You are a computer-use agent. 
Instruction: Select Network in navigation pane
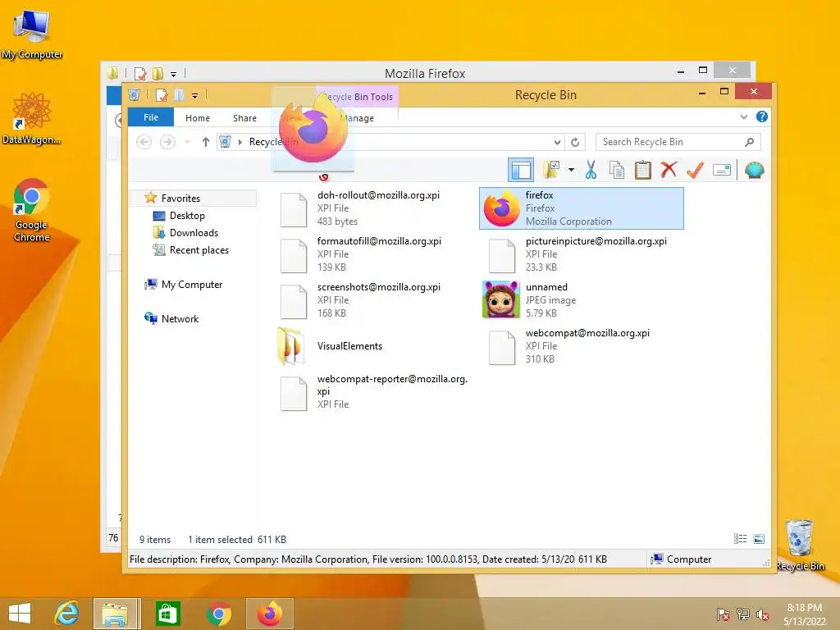[180, 319]
